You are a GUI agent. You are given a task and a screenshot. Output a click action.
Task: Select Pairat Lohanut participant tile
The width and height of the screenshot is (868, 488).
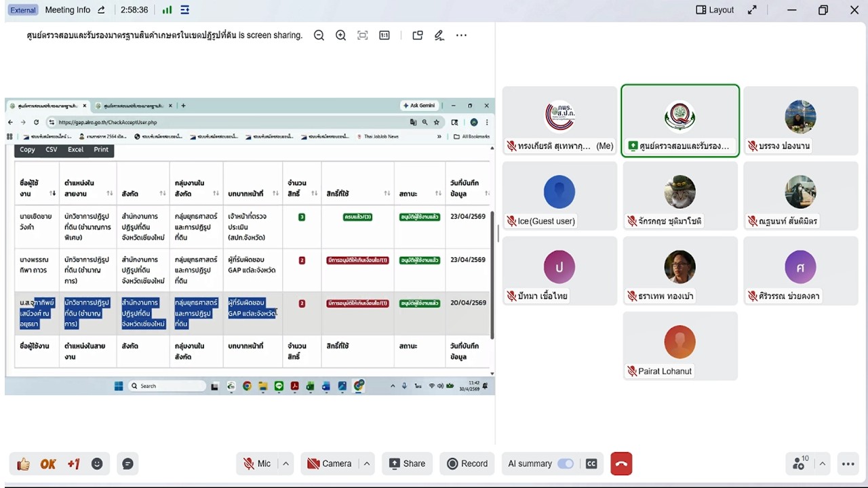(x=679, y=346)
